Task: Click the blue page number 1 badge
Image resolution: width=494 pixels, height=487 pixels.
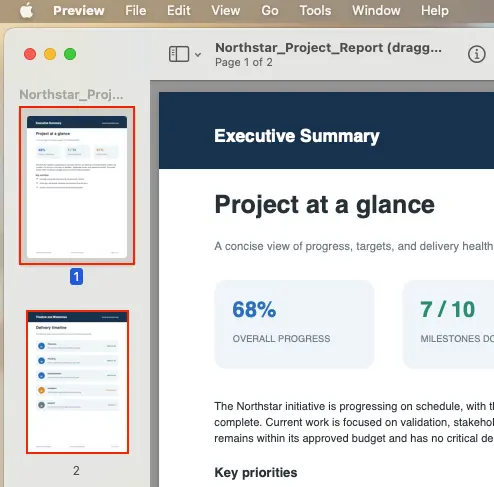Action: pos(76,277)
